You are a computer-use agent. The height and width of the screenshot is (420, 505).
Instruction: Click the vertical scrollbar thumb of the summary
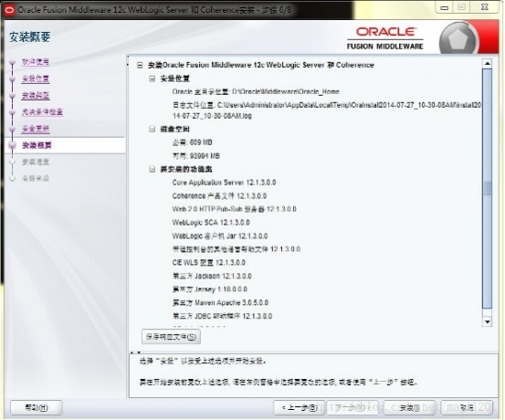coord(488,188)
